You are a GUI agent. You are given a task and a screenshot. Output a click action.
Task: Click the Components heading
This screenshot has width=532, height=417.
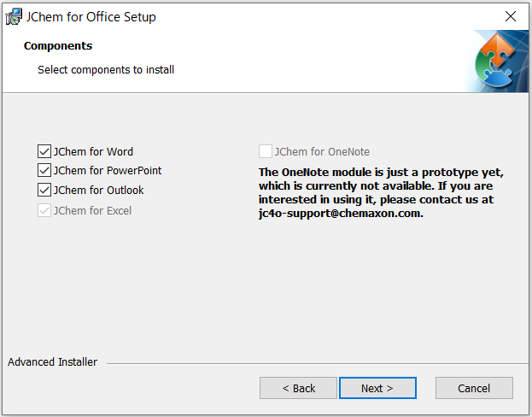(58, 46)
